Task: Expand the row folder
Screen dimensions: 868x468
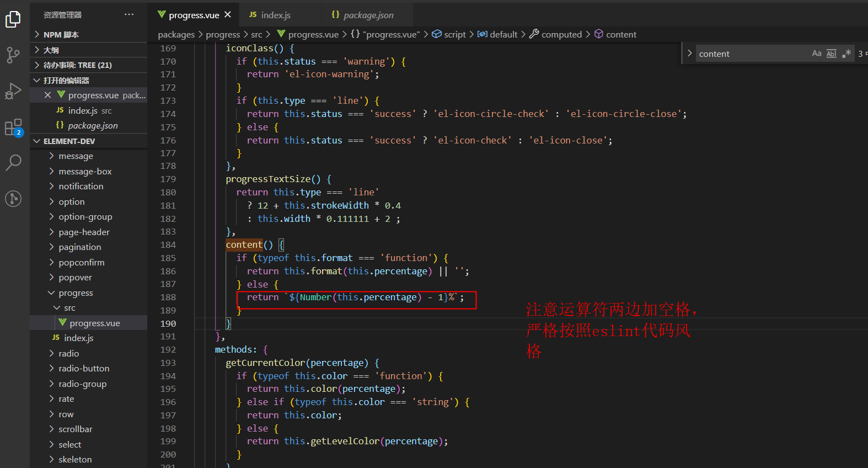Action: tap(88, 414)
